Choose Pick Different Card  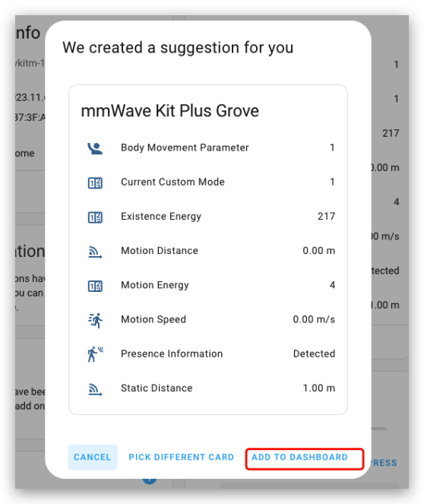[181, 457]
